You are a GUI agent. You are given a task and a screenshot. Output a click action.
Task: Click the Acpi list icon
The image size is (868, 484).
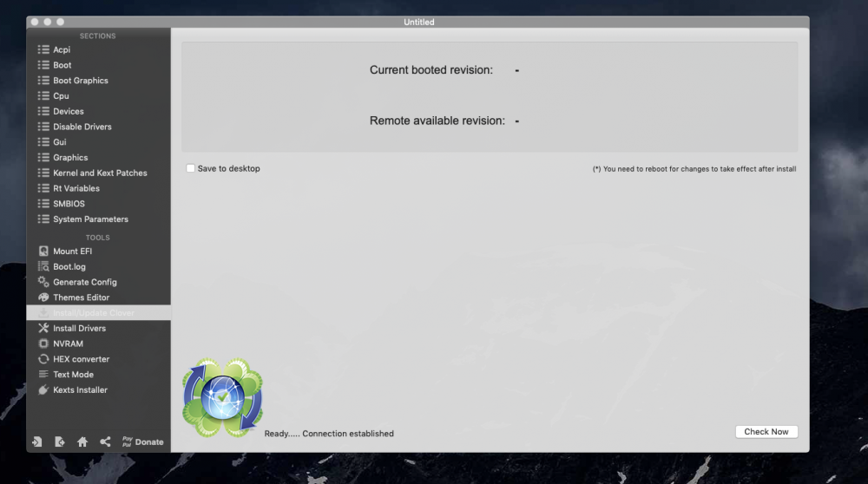pyautogui.click(x=43, y=49)
